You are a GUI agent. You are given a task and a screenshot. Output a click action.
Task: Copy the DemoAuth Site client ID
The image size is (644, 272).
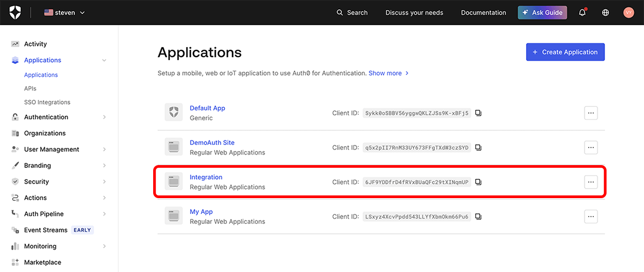coord(478,148)
